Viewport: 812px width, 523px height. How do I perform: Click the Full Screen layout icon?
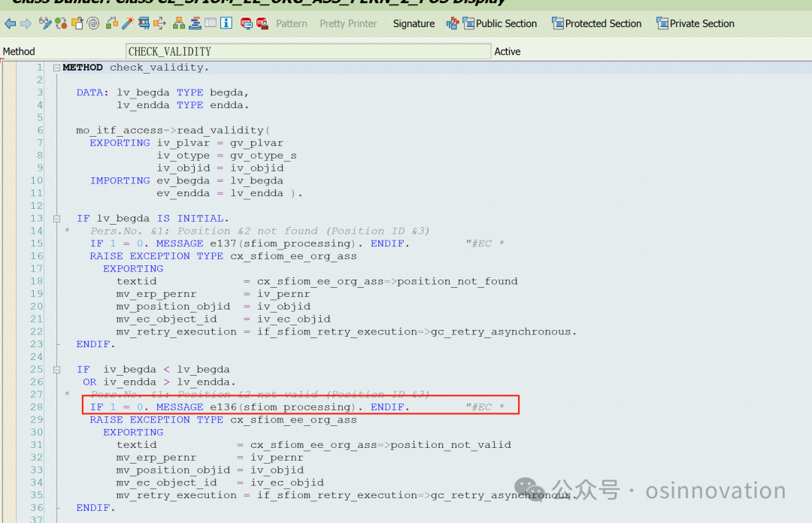tap(211, 23)
